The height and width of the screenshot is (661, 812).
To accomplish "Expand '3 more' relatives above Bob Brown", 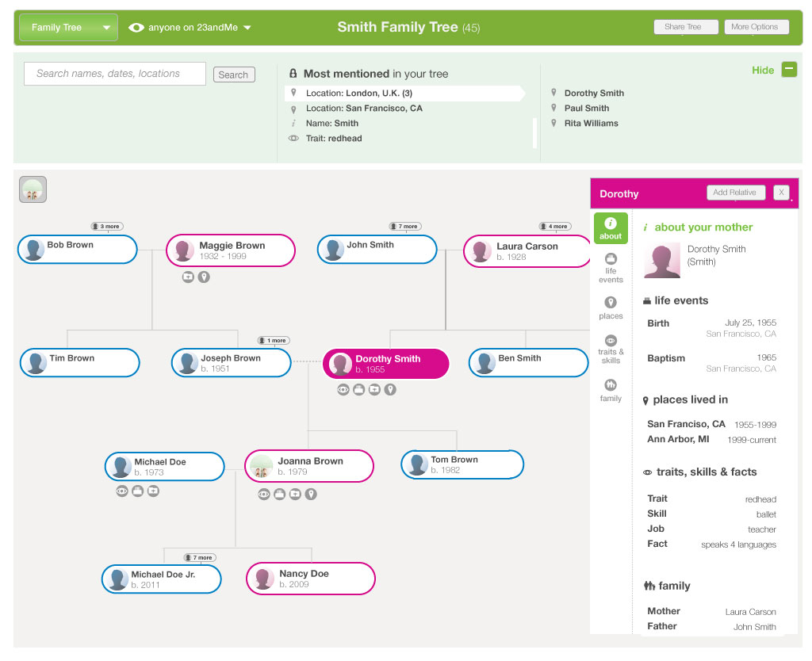I will point(106,226).
